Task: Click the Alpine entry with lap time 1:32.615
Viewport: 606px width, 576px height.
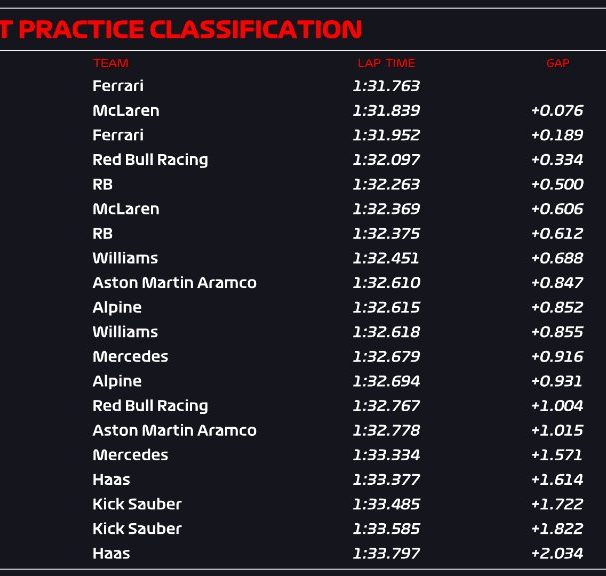Action: click(x=117, y=307)
